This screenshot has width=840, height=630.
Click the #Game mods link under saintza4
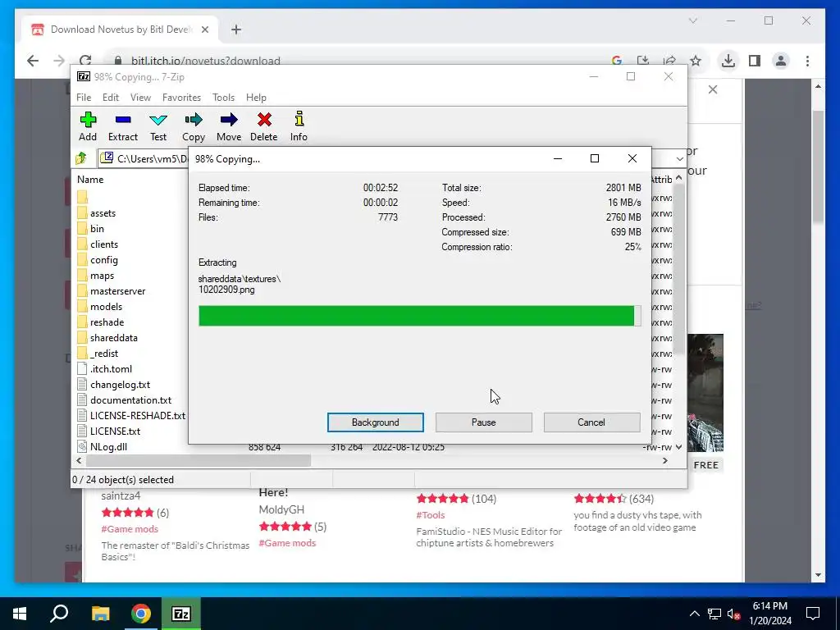point(130,529)
